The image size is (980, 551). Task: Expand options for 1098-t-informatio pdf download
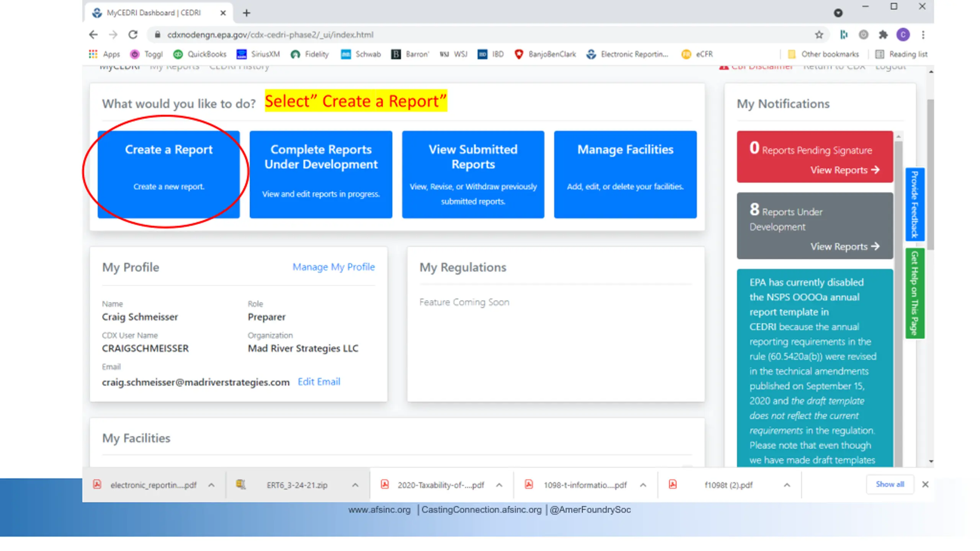pos(643,485)
